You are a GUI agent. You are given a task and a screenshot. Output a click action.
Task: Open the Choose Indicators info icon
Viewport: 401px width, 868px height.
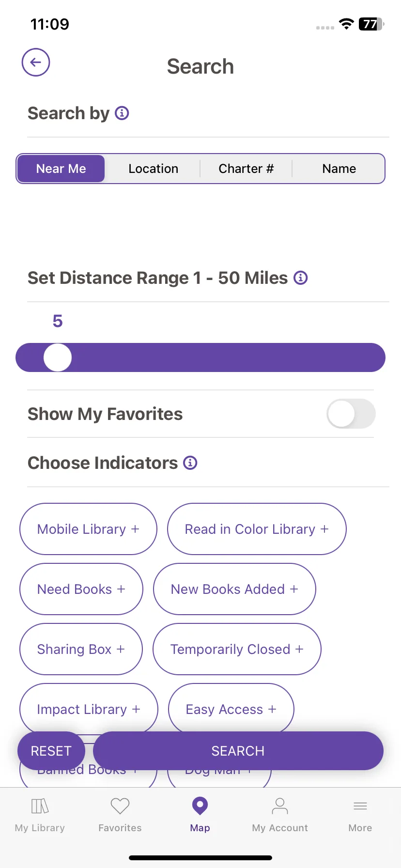click(x=190, y=463)
